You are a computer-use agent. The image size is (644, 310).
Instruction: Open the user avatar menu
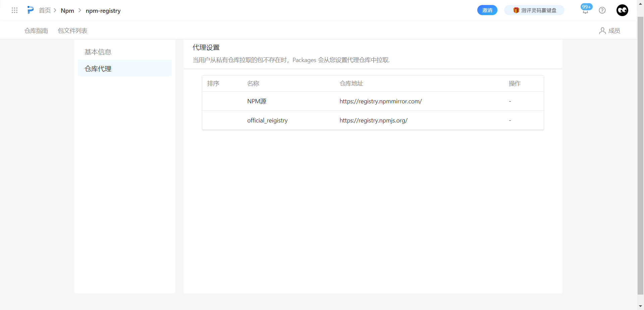point(622,10)
